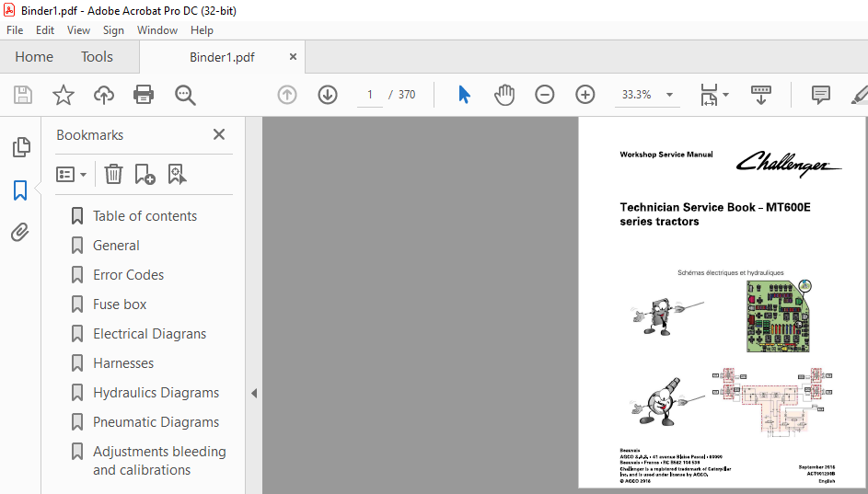Open the Sign menu
Screen dimensions: 868x494
tap(113, 30)
